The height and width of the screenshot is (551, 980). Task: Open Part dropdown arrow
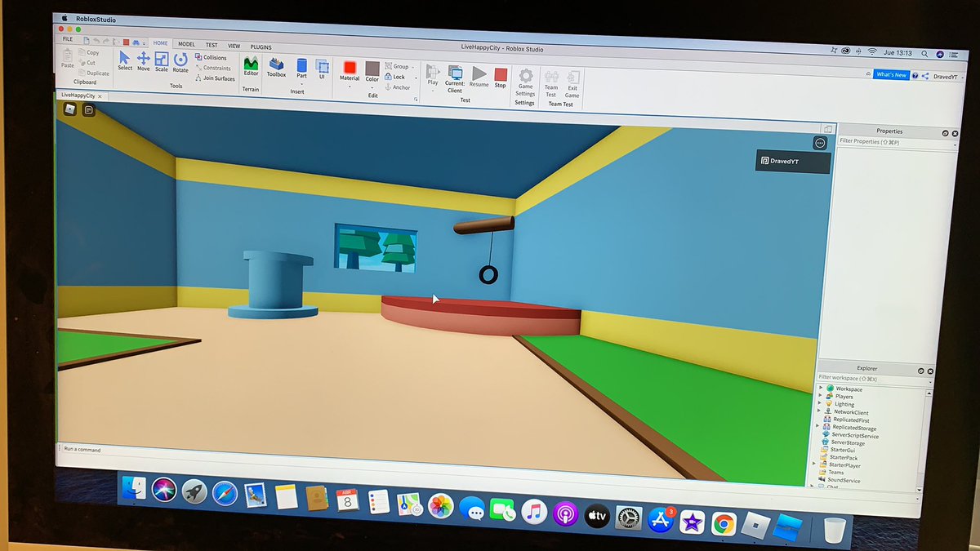pyautogui.click(x=301, y=84)
